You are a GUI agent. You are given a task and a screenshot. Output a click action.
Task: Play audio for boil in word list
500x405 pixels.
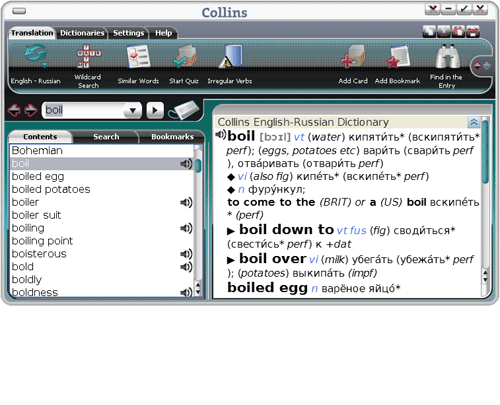pyautogui.click(x=186, y=164)
